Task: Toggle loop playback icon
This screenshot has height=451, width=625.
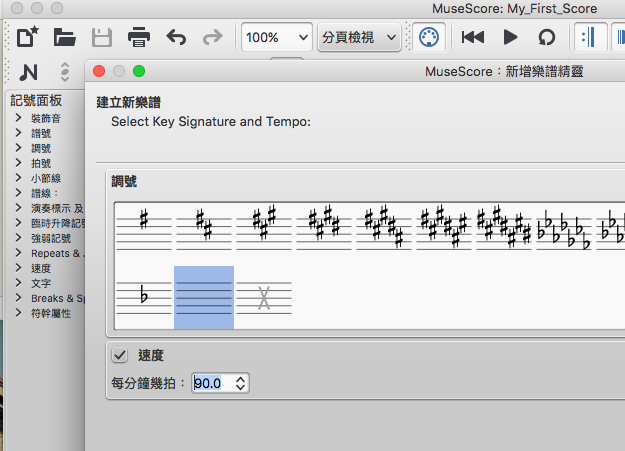Action: pyautogui.click(x=546, y=38)
